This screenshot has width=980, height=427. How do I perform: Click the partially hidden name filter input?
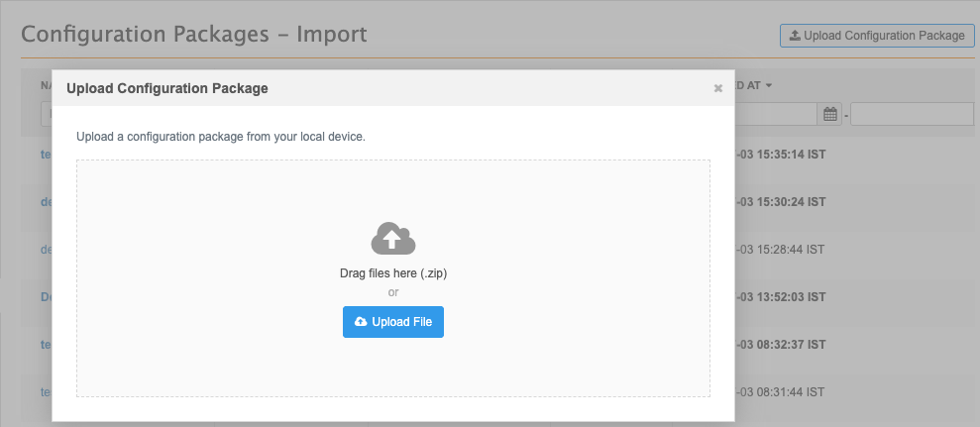[47, 114]
